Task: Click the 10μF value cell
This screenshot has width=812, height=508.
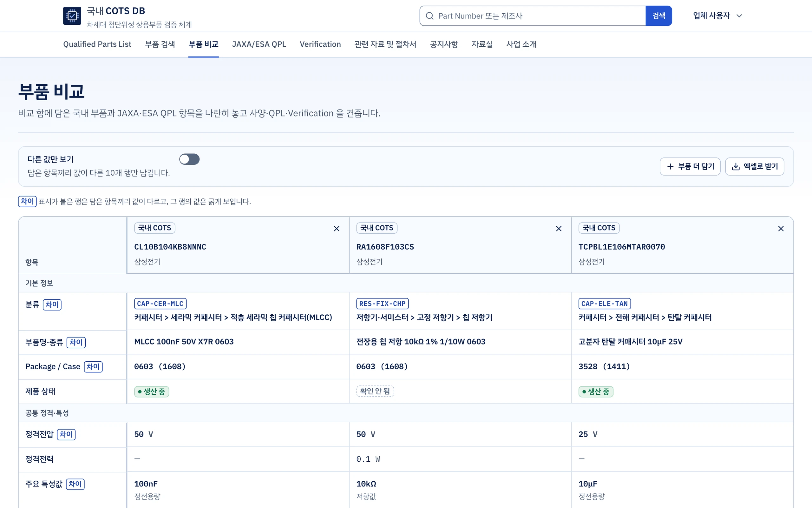Action: click(587, 484)
